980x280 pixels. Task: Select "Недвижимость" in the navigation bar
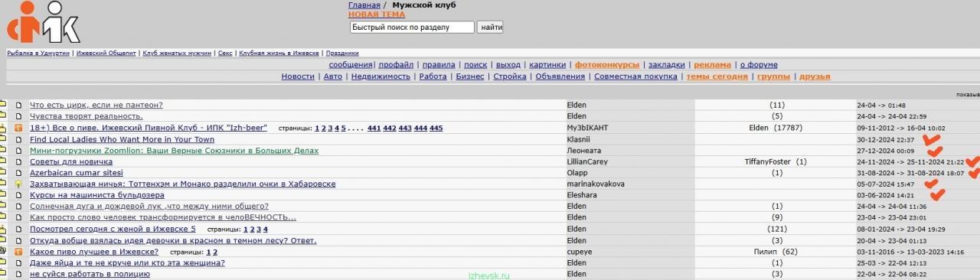pyautogui.click(x=381, y=77)
